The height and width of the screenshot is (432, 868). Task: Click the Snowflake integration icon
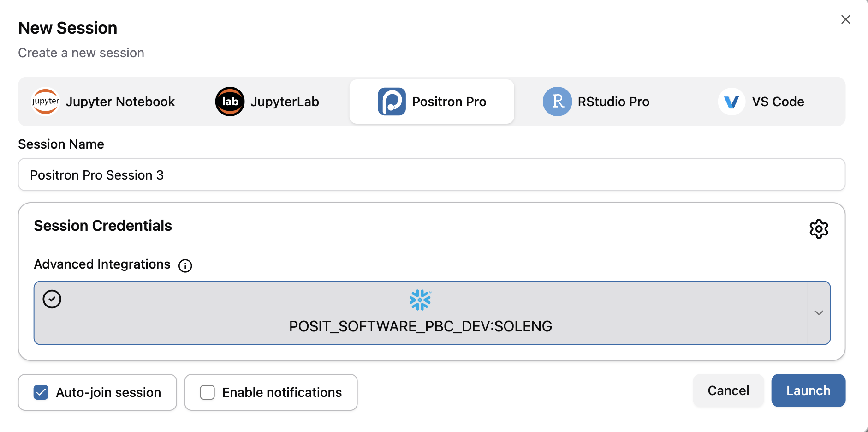(x=420, y=300)
